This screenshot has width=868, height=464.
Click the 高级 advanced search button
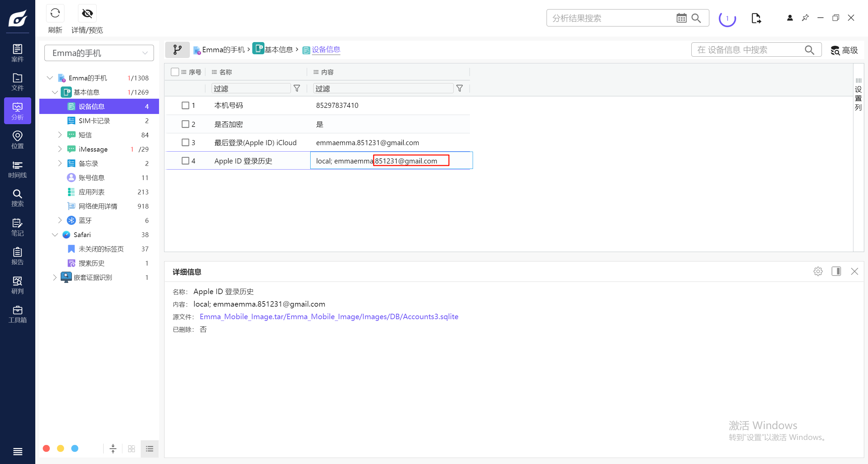pyautogui.click(x=844, y=50)
